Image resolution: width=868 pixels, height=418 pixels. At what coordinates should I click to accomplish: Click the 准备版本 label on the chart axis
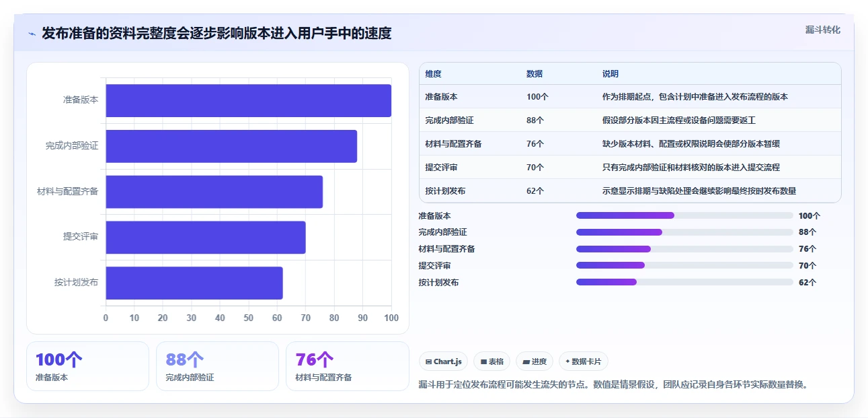tap(81, 100)
